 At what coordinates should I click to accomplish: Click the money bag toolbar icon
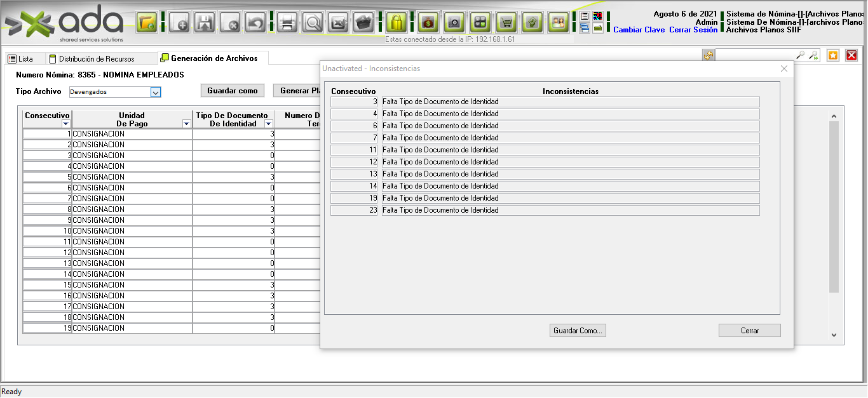pos(428,23)
